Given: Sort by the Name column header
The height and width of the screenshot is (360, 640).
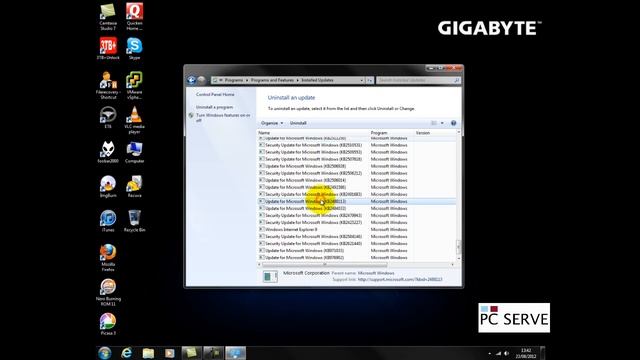Looking at the screenshot, I should point(313,133).
